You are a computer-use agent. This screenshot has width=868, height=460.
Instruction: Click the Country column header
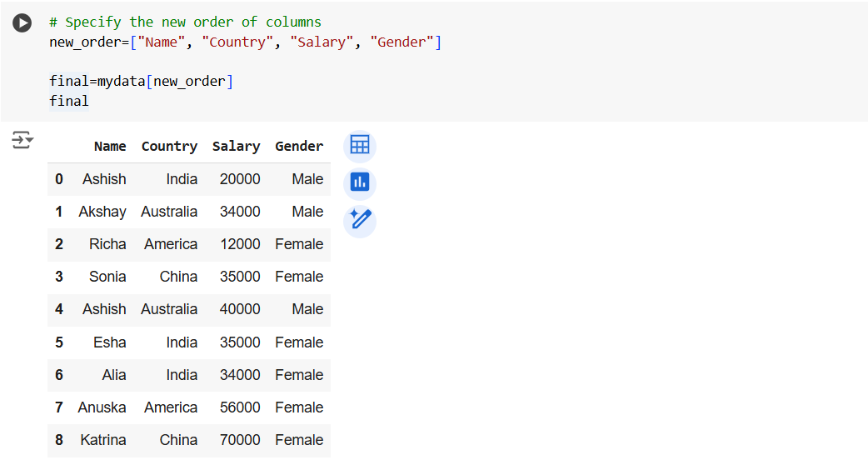(x=169, y=147)
